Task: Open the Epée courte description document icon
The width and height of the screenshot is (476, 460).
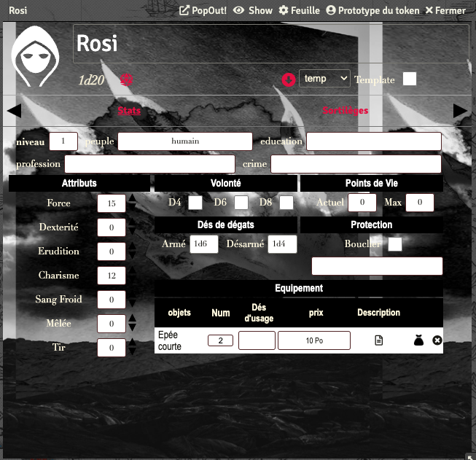Action: click(x=378, y=340)
